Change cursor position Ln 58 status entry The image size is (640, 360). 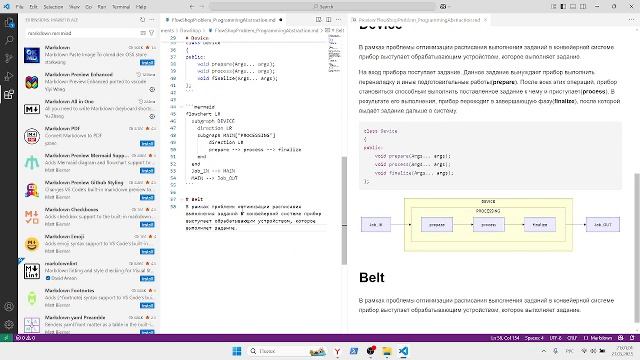point(505,338)
